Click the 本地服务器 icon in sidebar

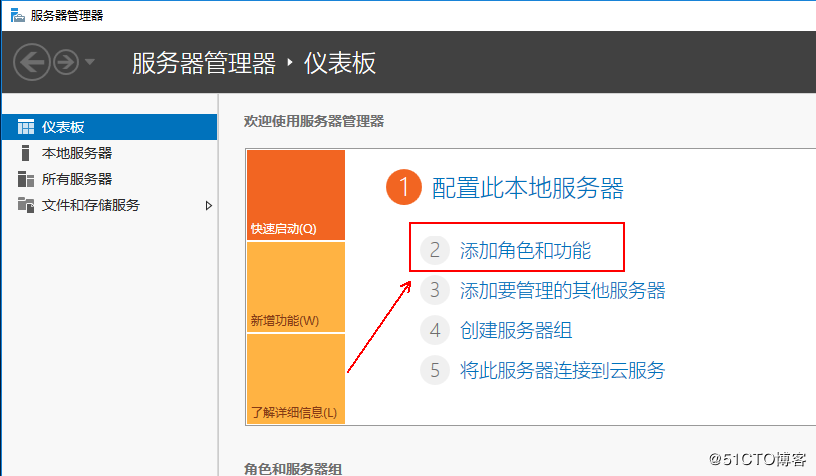coord(26,153)
